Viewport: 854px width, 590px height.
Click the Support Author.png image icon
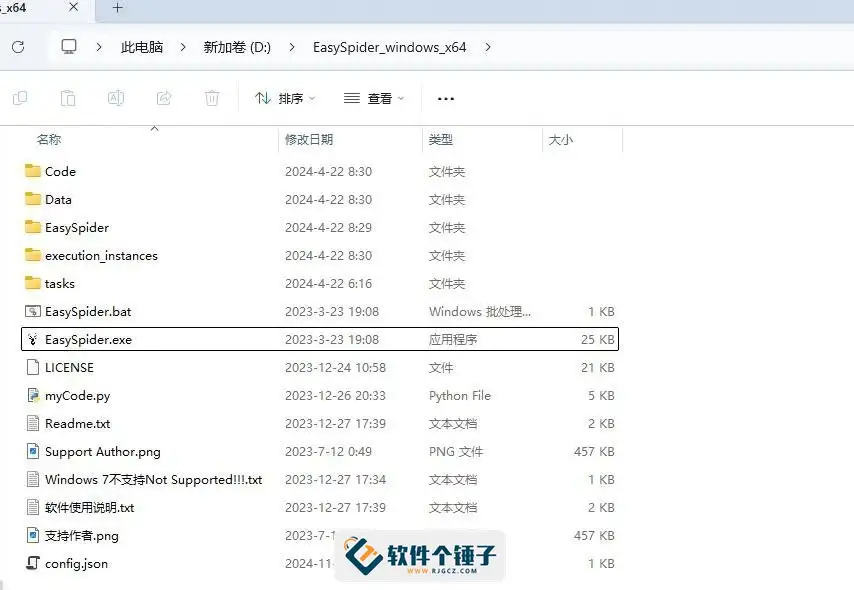pos(33,452)
